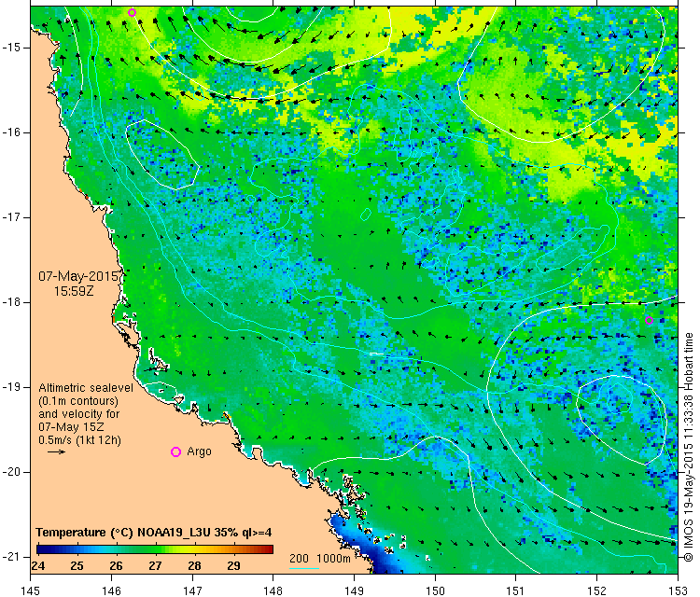Click latitude axis label '-15'
Screen dimensions: 700x597
[x=10, y=48]
